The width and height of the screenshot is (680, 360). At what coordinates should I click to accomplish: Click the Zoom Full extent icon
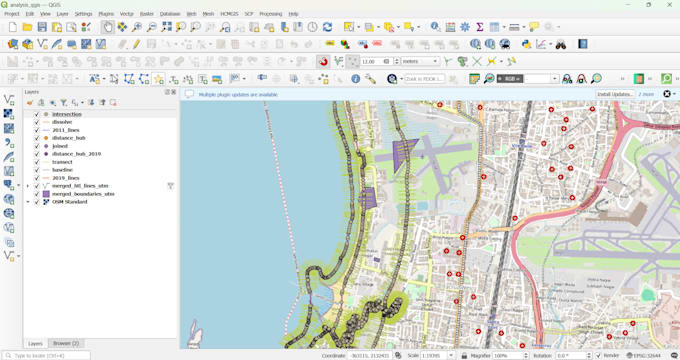click(x=167, y=27)
